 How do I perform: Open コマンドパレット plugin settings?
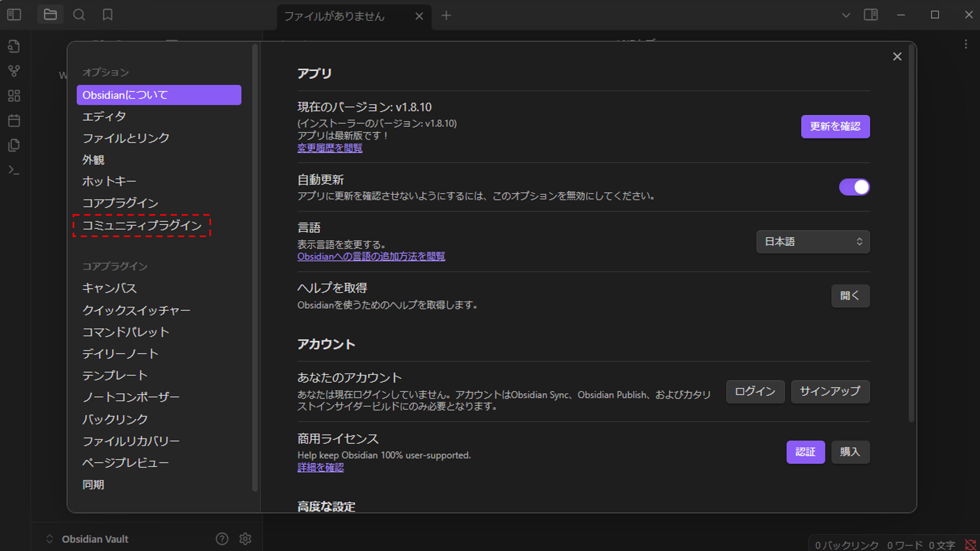click(x=159, y=332)
